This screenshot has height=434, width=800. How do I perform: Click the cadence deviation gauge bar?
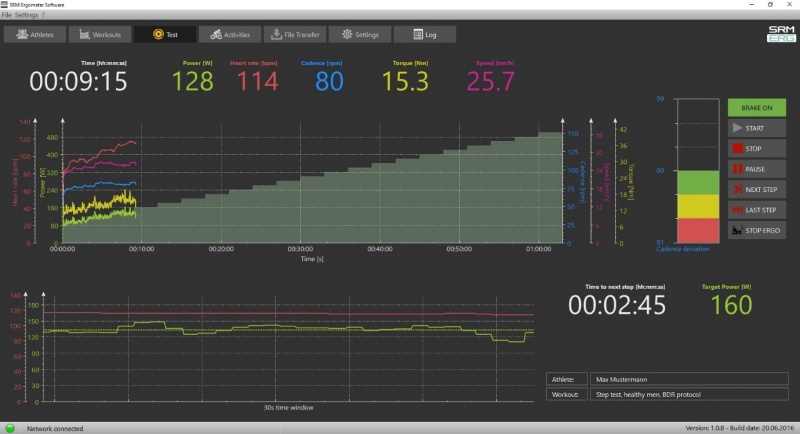click(x=697, y=170)
